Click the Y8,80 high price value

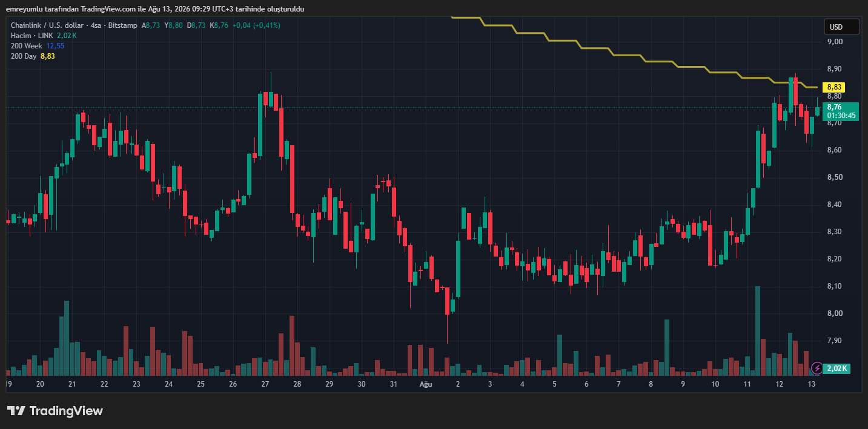coord(173,25)
